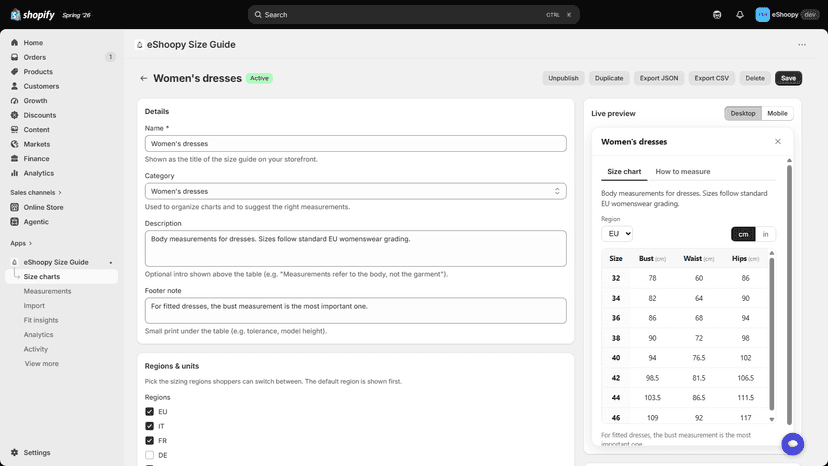Click the Export CSV button
828x466 pixels.
tap(711, 78)
